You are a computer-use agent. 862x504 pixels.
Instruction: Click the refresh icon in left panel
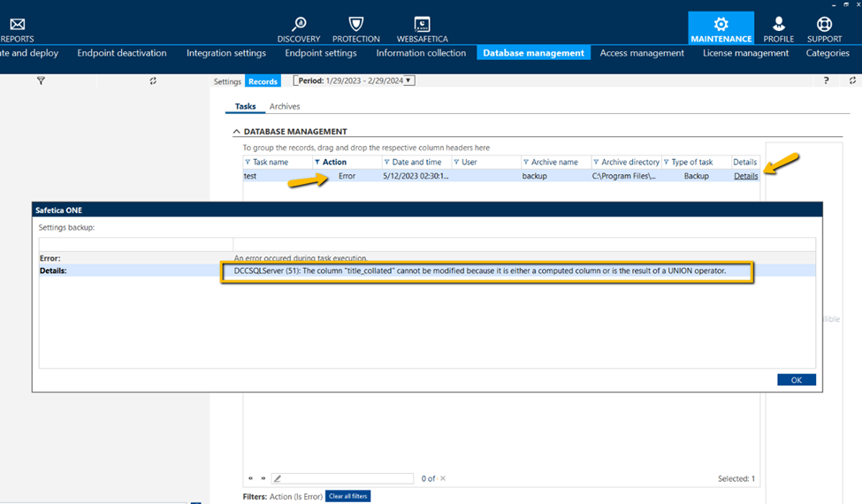pos(153,80)
